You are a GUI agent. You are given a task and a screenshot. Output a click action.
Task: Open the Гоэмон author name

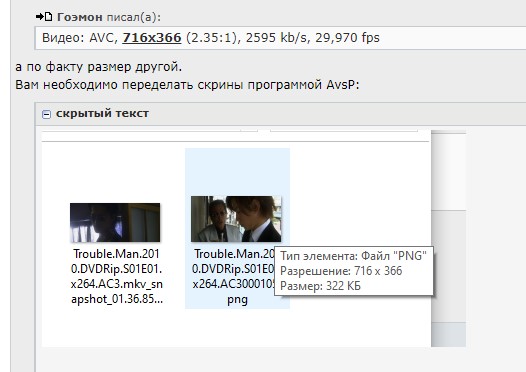(x=80, y=17)
